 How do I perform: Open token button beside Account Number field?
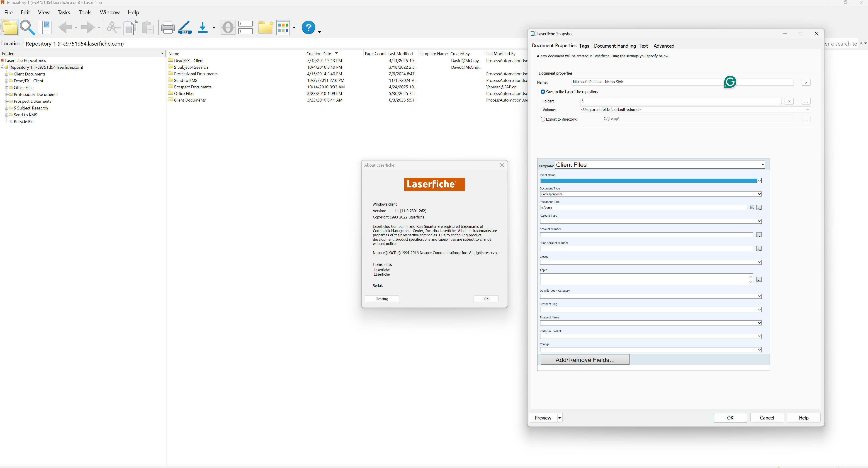pos(759,235)
